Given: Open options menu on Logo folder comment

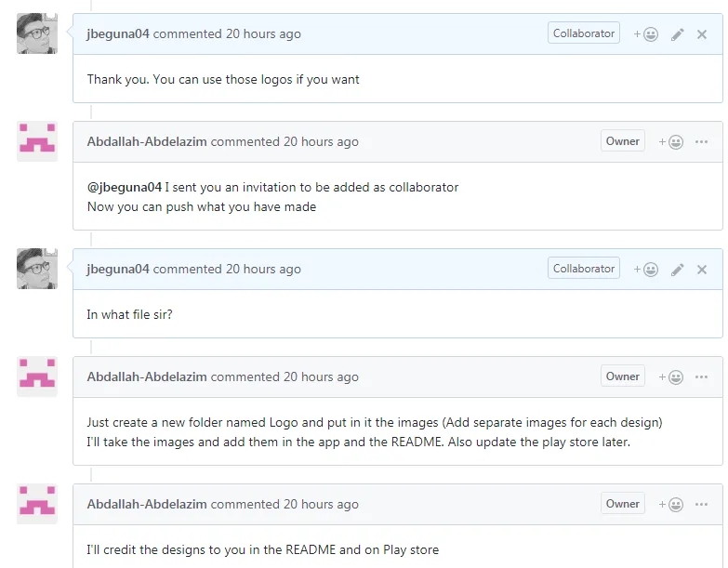Looking at the screenshot, I should (x=701, y=376).
